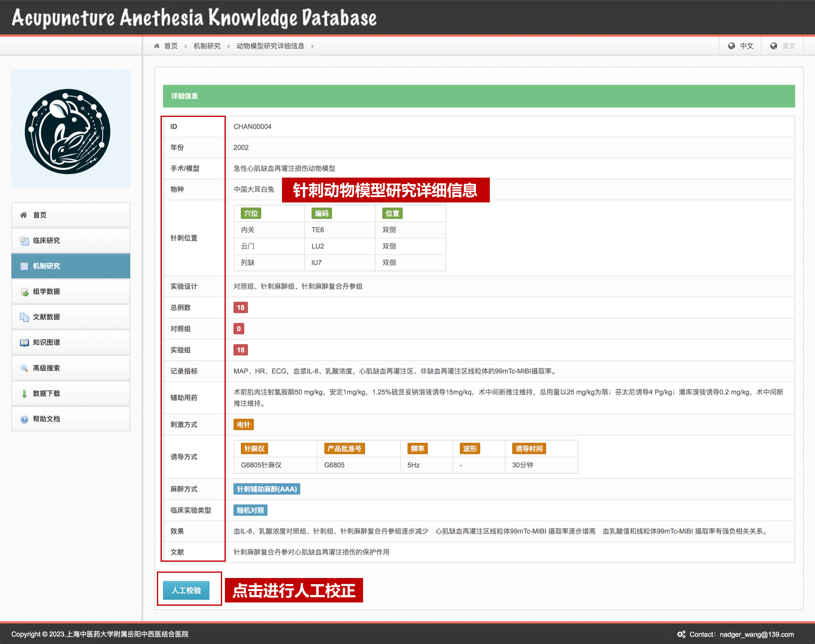Click the 针刺辅助麻醉(AAA) tag
This screenshot has width=815, height=644.
(x=267, y=489)
